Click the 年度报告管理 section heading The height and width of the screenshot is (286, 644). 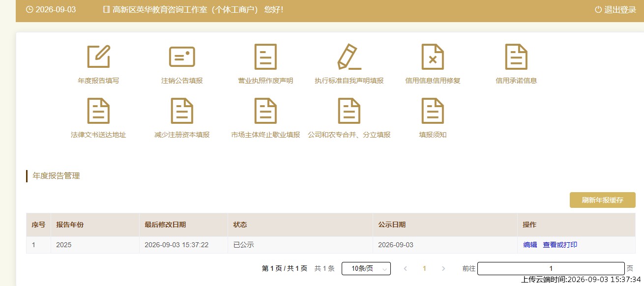coord(56,176)
